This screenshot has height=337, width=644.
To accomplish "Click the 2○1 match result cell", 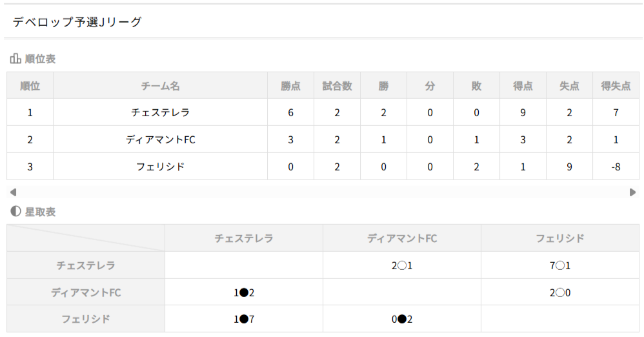I will click(402, 265).
